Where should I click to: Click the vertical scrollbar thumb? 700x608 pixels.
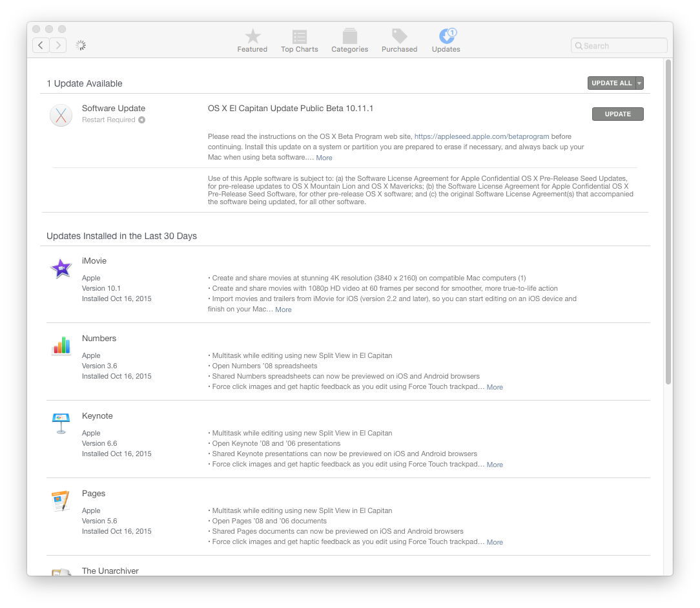click(668, 222)
